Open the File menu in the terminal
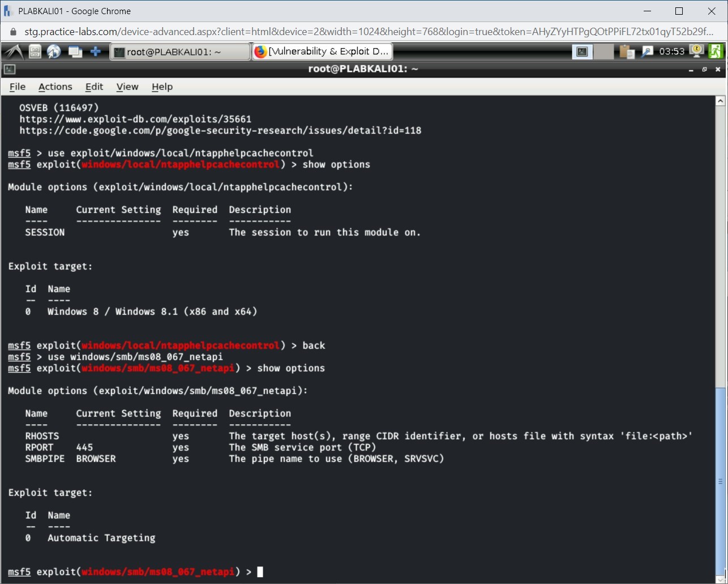Image resolution: width=728 pixels, height=584 pixels. (x=17, y=87)
